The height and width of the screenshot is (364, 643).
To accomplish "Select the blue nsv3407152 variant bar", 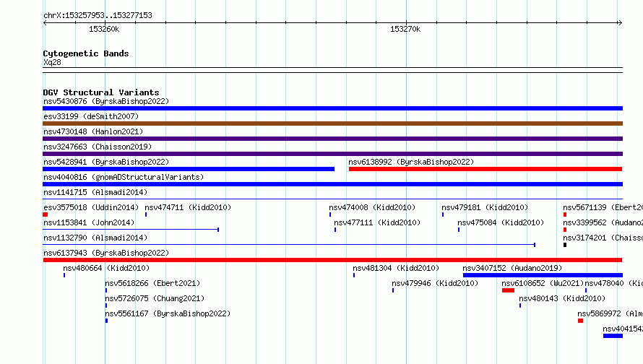I will click(543, 275).
